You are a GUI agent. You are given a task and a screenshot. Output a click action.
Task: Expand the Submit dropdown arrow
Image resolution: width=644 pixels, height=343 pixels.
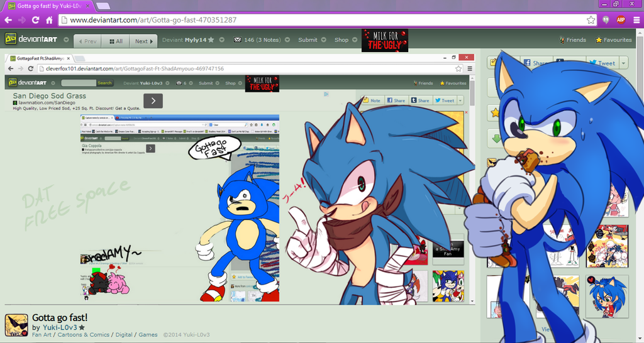coord(324,40)
